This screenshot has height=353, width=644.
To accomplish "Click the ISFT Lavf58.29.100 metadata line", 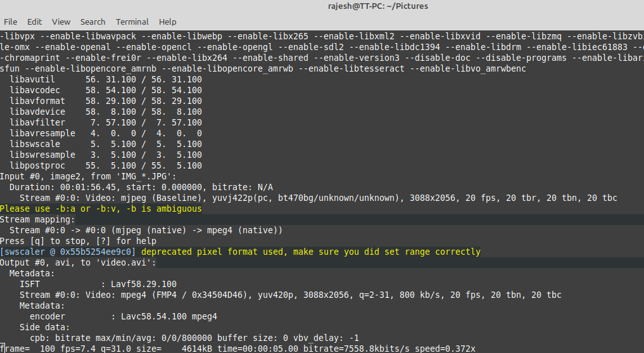I will (x=98, y=284).
